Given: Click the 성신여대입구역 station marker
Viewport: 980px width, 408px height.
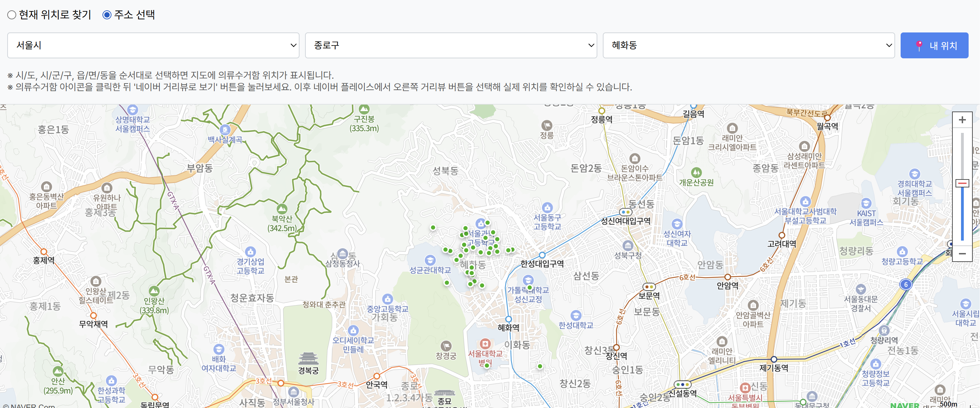Looking at the screenshot, I should (x=626, y=212).
